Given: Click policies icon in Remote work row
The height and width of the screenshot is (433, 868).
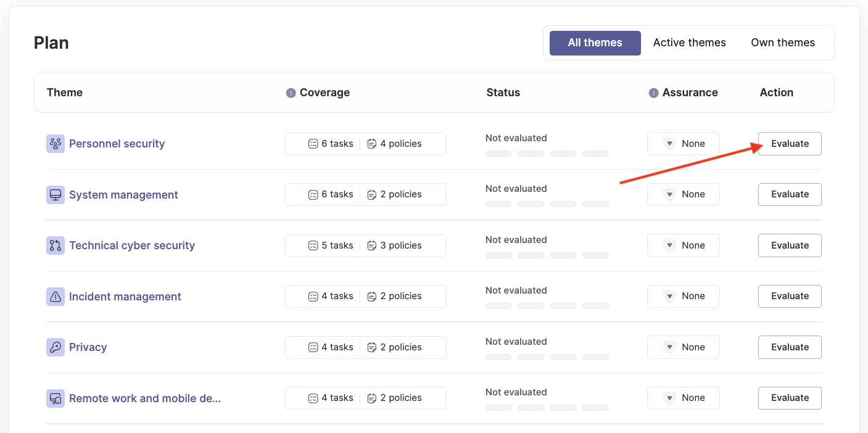Looking at the screenshot, I should 372,398.
